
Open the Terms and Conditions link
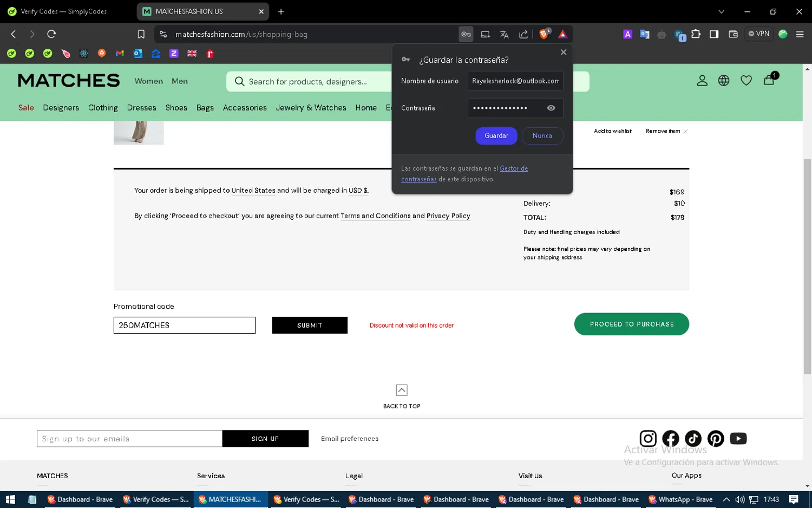tap(376, 216)
